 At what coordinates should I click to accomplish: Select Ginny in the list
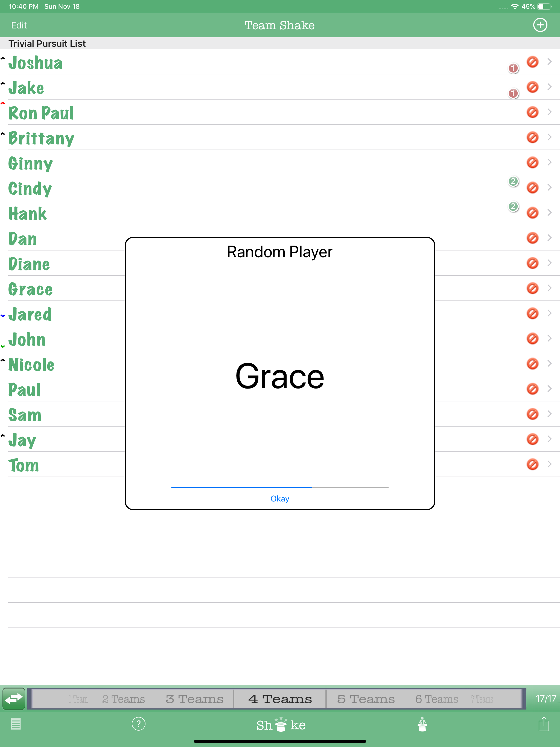click(280, 162)
